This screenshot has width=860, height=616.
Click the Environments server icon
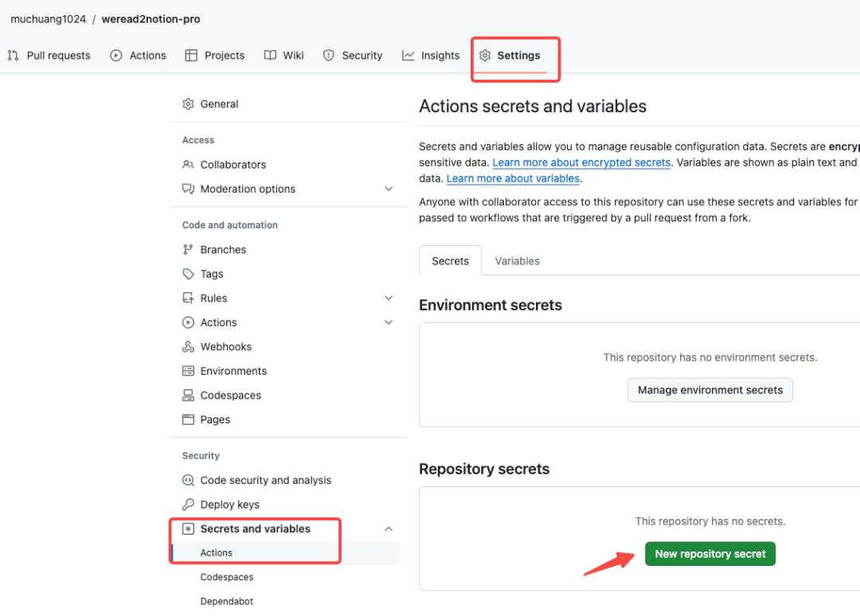188,371
